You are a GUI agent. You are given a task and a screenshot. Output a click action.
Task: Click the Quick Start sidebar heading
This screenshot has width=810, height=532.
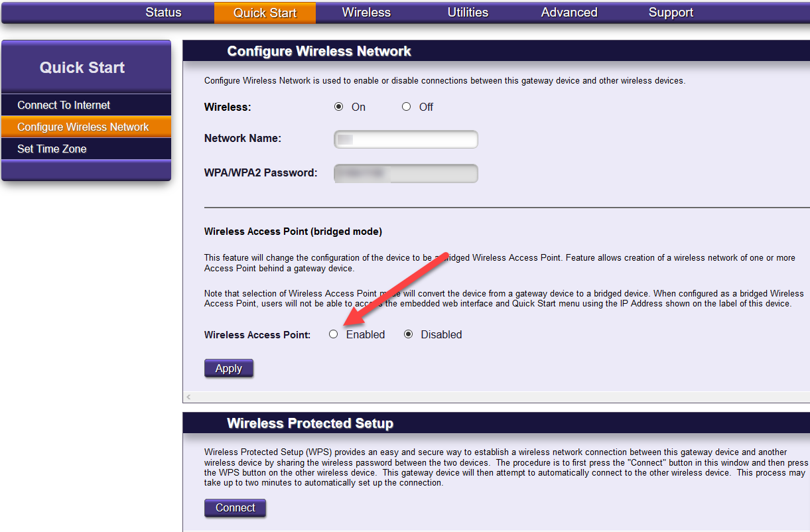[82, 68]
